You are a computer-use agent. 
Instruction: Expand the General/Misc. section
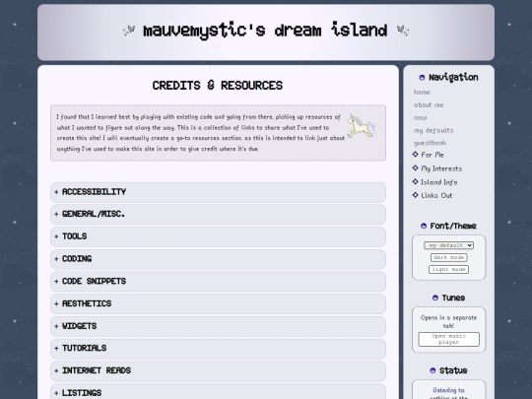(x=218, y=215)
